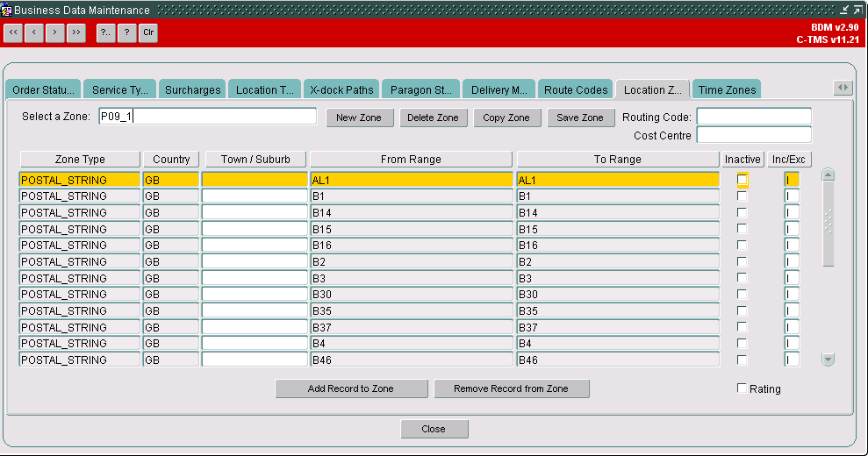Click the tab scroll arrows button
Image resolution: width=868 pixels, height=456 pixels.
point(843,88)
